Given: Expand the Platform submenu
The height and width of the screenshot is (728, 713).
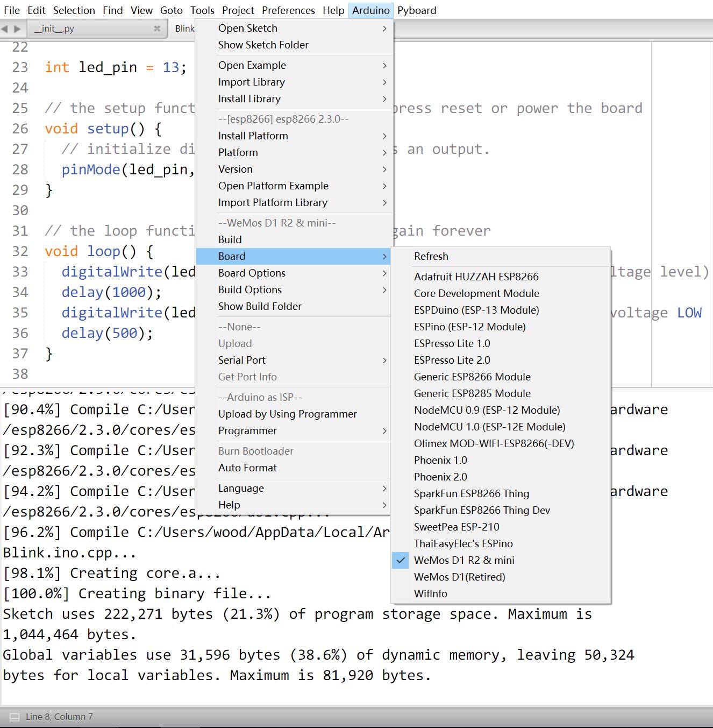Looking at the screenshot, I should coord(294,152).
